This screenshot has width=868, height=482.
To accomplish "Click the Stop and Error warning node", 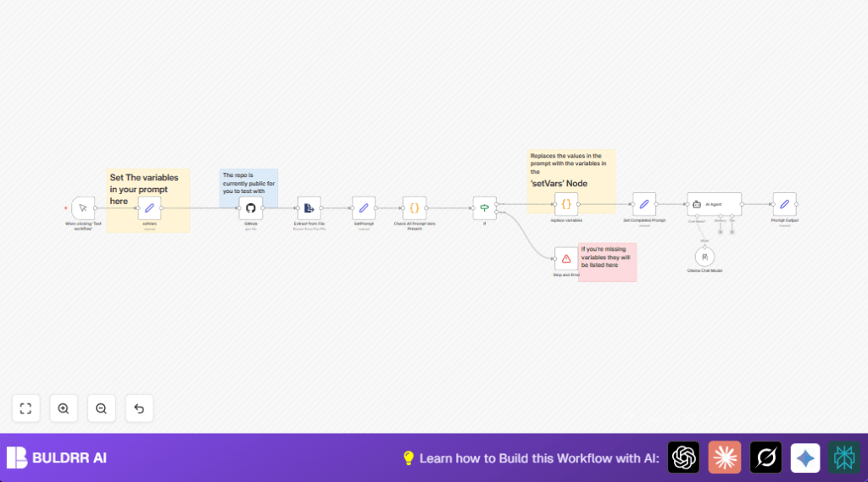I will point(566,258).
